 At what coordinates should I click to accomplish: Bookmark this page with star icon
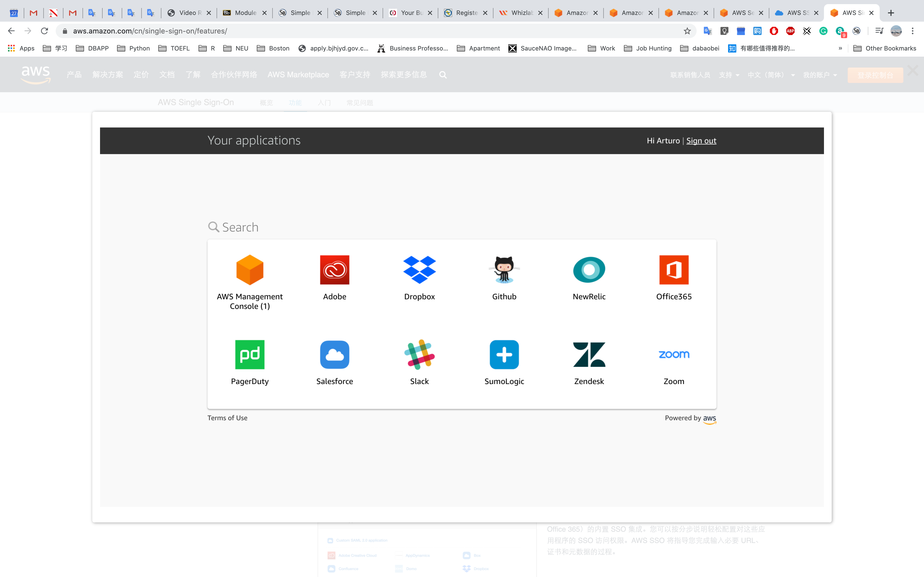(x=687, y=31)
